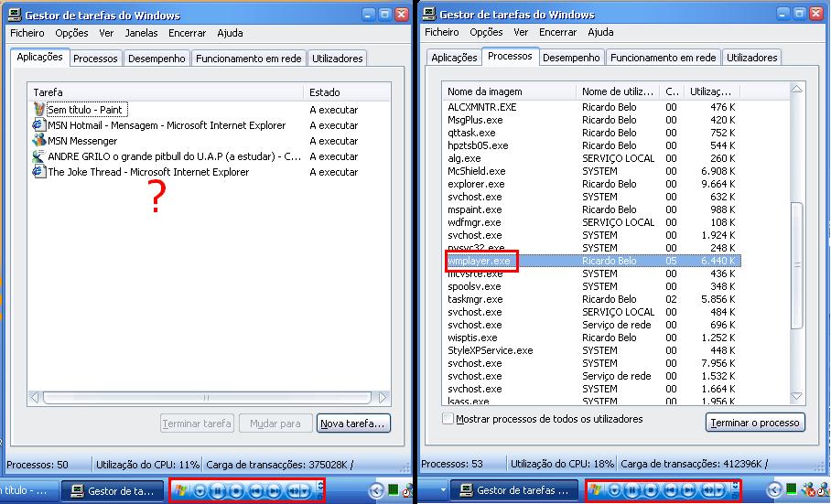Viewport: 831px width, 504px height.
Task: Click the green CPU meter tray icon on the right taskbar
Action: coord(792,490)
